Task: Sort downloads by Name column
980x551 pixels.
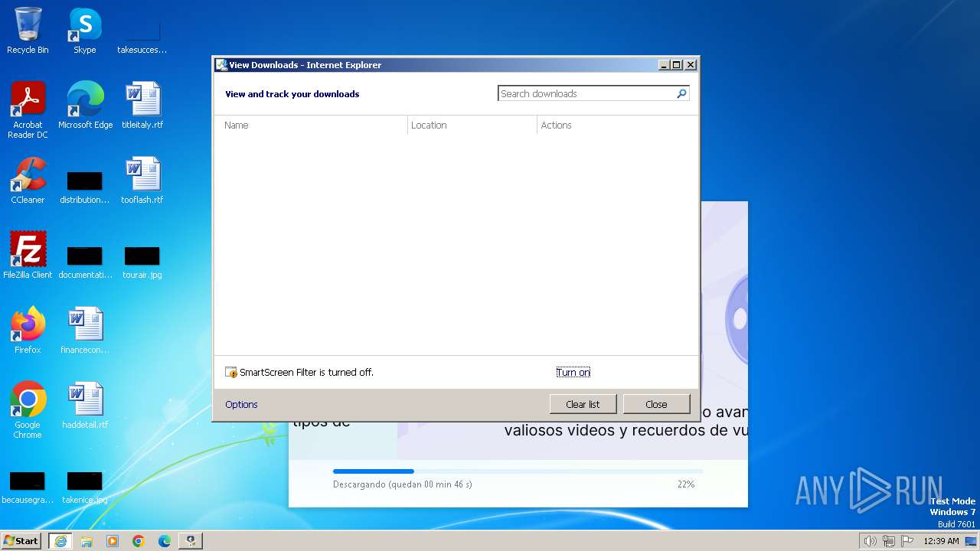Action: click(310, 125)
